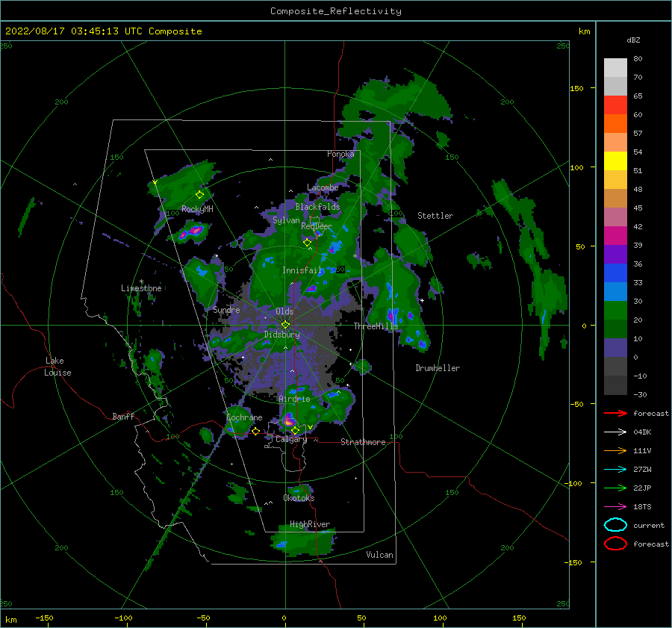Click the 04DK legend label
672x628 pixels.
point(642,432)
